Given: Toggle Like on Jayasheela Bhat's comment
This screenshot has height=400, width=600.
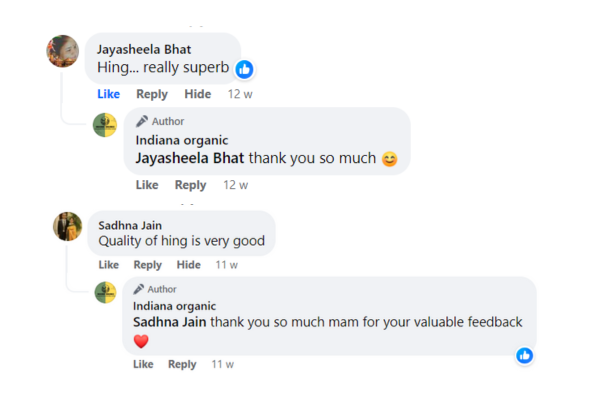Looking at the screenshot, I should (108, 94).
